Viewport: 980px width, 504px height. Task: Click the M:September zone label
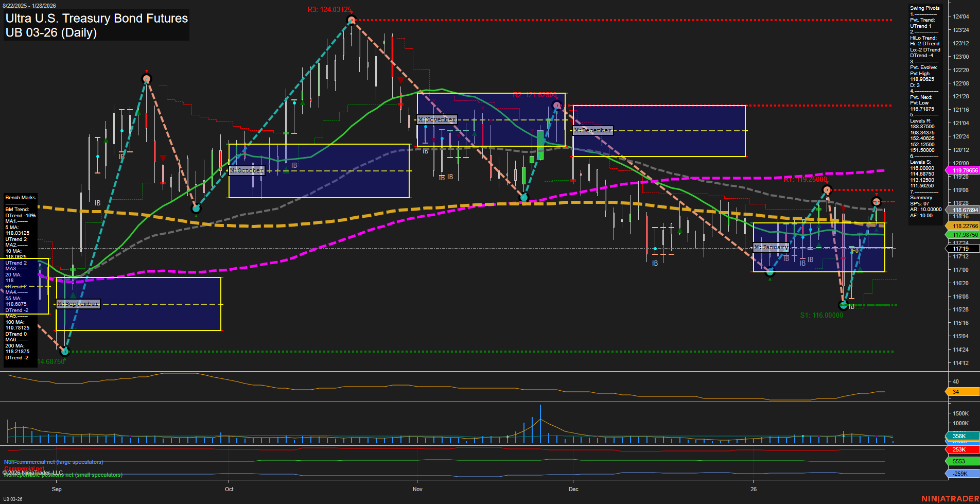(77, 304)
